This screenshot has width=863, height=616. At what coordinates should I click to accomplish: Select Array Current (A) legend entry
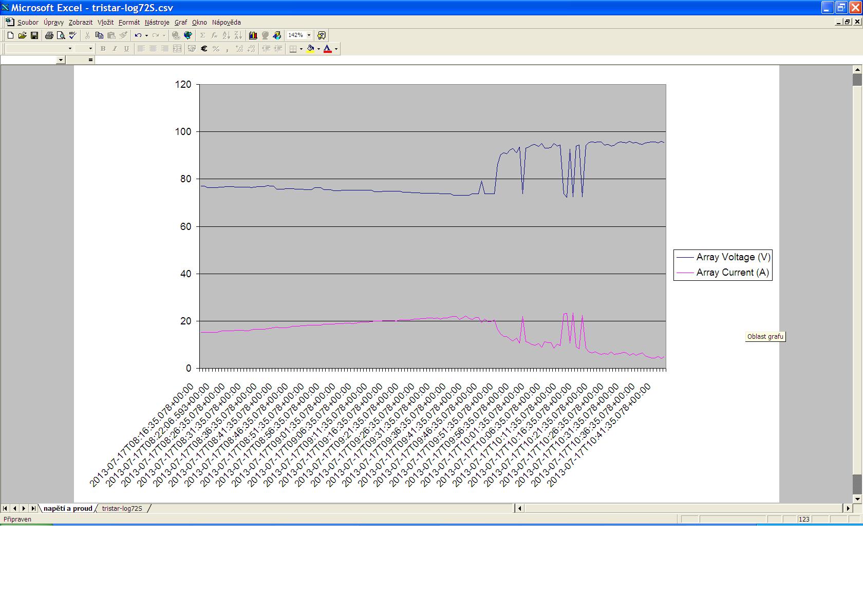[x=732, y=273]
